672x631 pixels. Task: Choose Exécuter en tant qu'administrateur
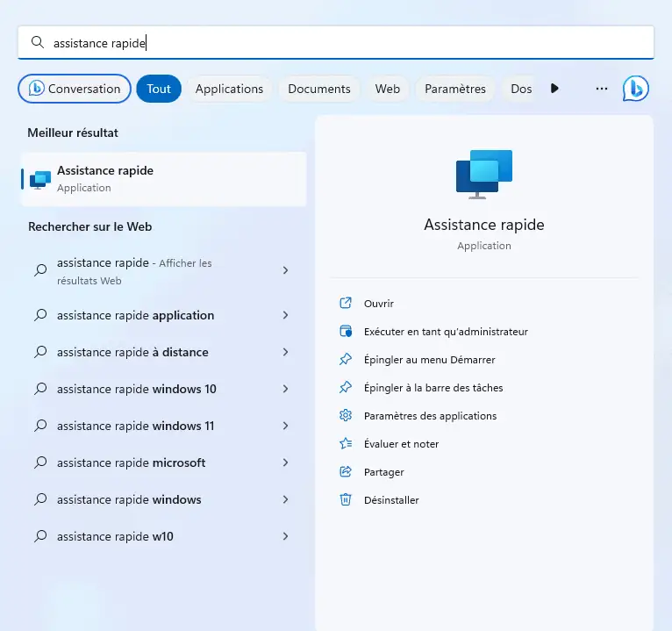point(446,332)
